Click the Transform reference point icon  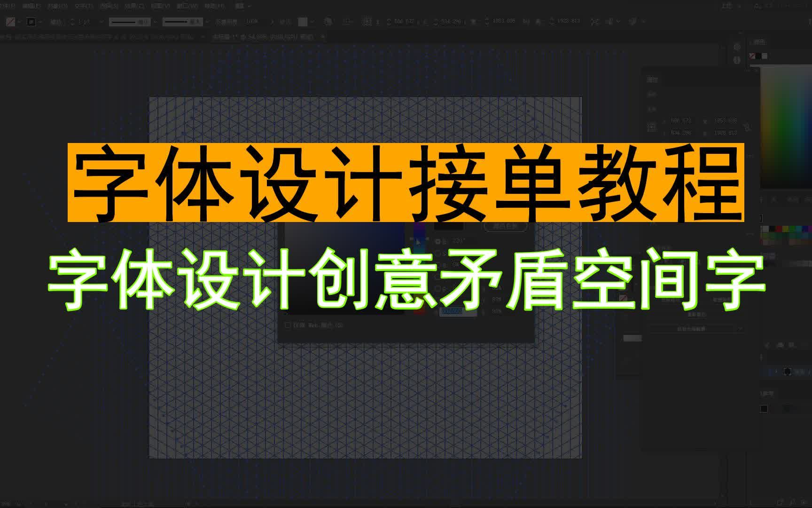click(x=367, y=22)
